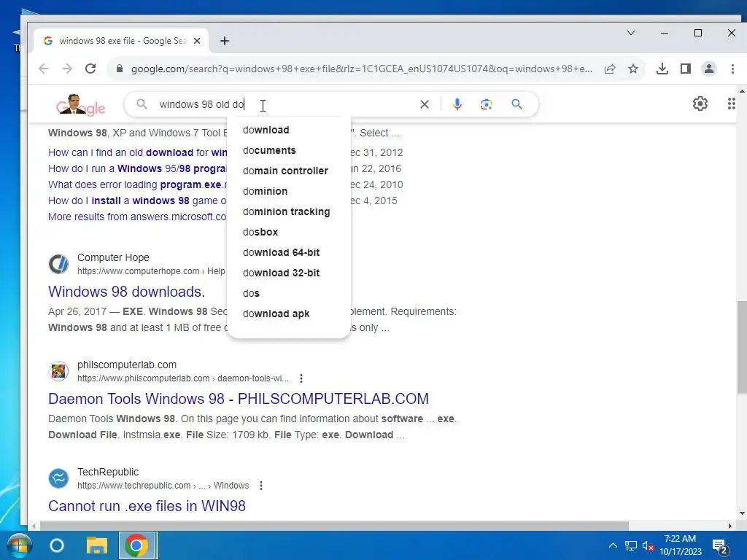The width and height of the screenshot is (747, 560).
Task: Click inside the Google search field
Action: coord(286,104)
